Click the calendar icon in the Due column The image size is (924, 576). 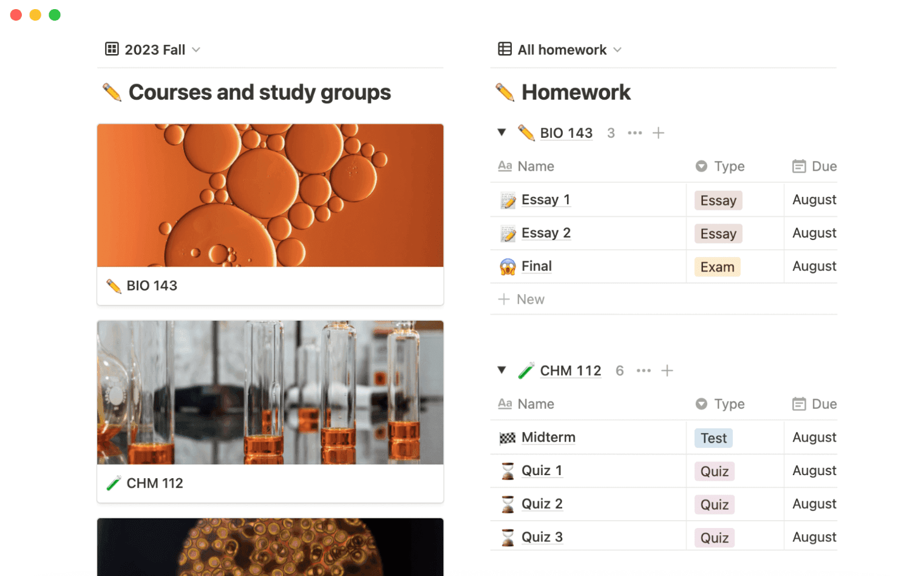[798, 166]
